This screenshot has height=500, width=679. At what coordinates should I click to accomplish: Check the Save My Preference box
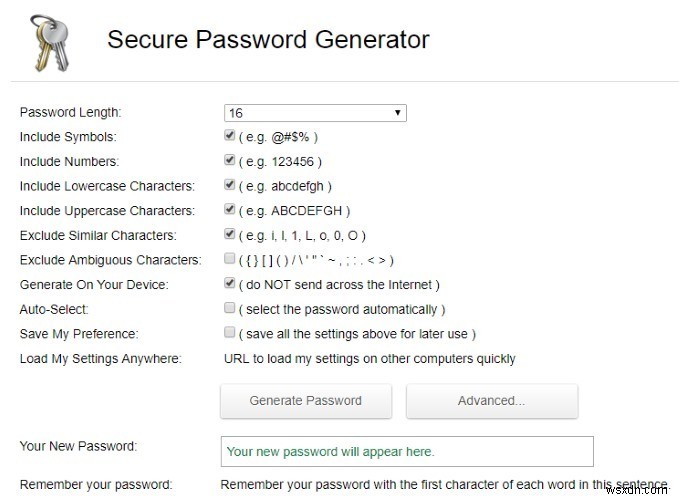click(230, 333)
